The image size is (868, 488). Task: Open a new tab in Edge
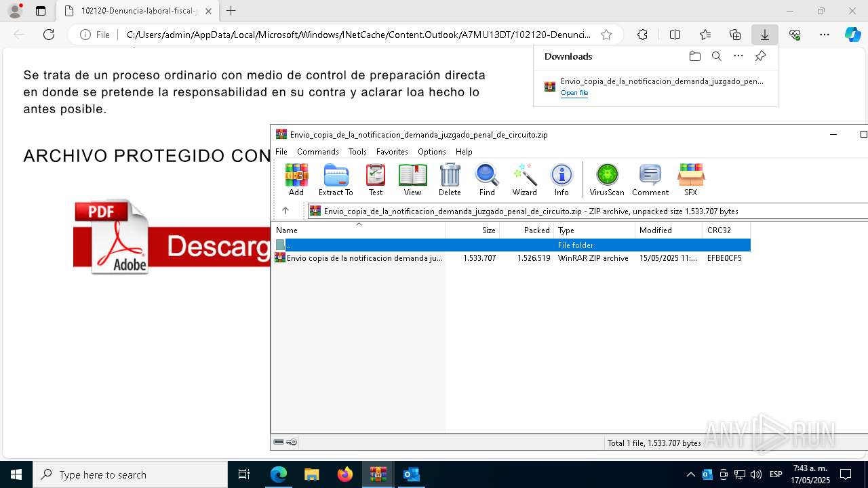231,11
